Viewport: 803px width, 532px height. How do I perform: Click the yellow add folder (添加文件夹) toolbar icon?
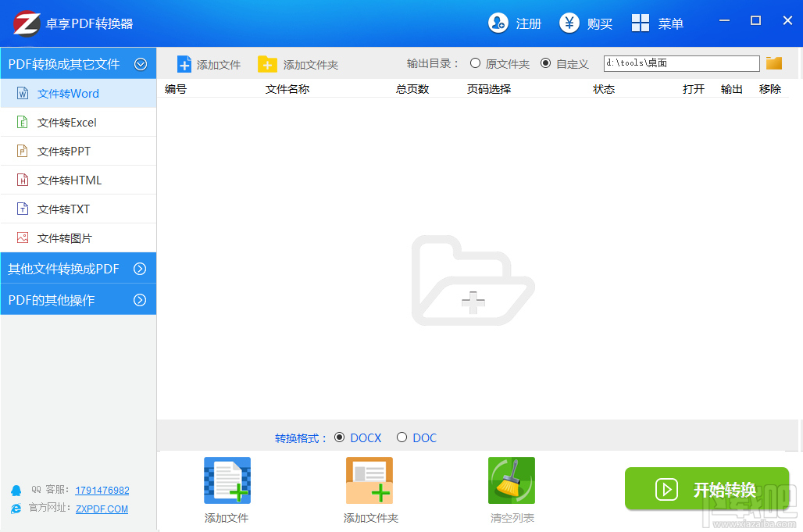point(267,64)
